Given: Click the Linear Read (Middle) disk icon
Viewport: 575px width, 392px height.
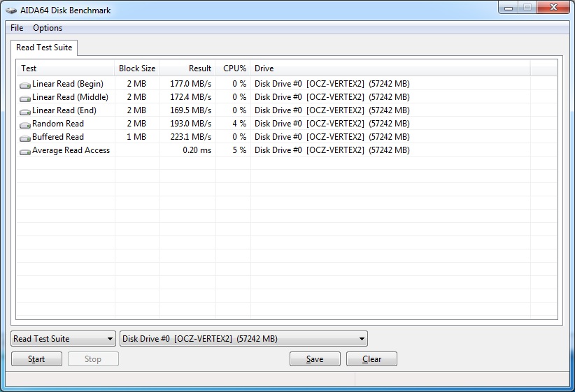Looking at the screenshot, I should click(x=25, y=98).
